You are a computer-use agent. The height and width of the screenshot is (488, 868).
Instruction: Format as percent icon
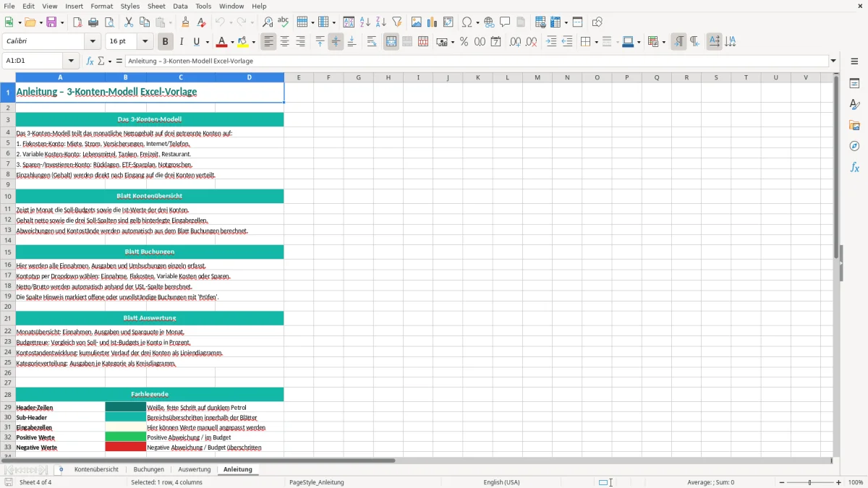coord(464,42)
